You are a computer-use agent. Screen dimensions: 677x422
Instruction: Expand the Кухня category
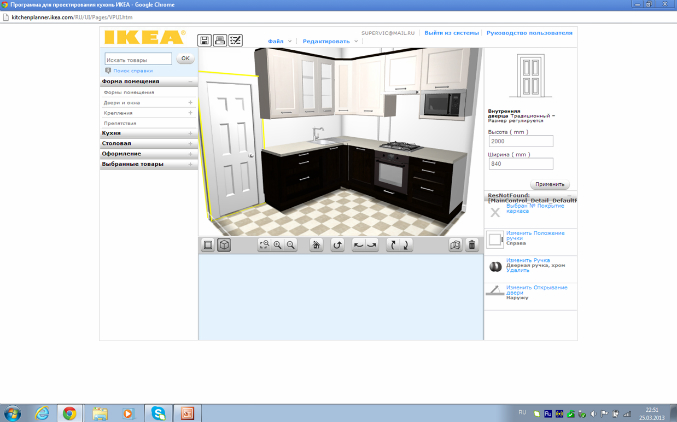(146, 133)
